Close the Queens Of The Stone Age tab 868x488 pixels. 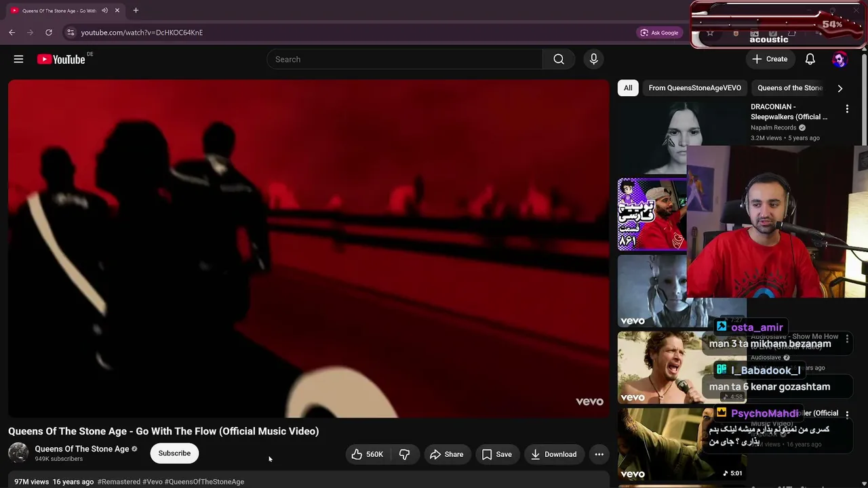[117, 10]
